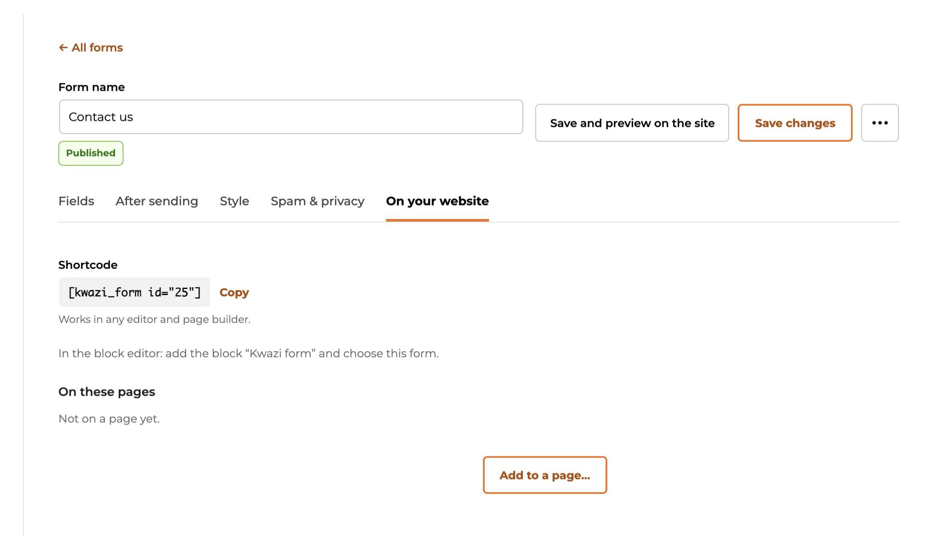Select the On your website tab
Screen dimensions: 947x560
click(437, 201)
